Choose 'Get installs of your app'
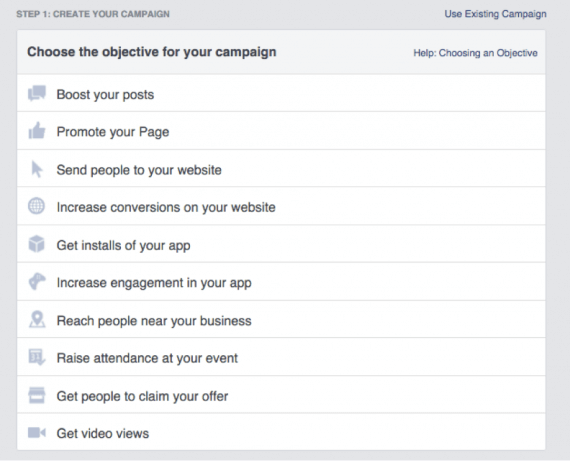Screen dimensions: 570x461 pos(281,244)
